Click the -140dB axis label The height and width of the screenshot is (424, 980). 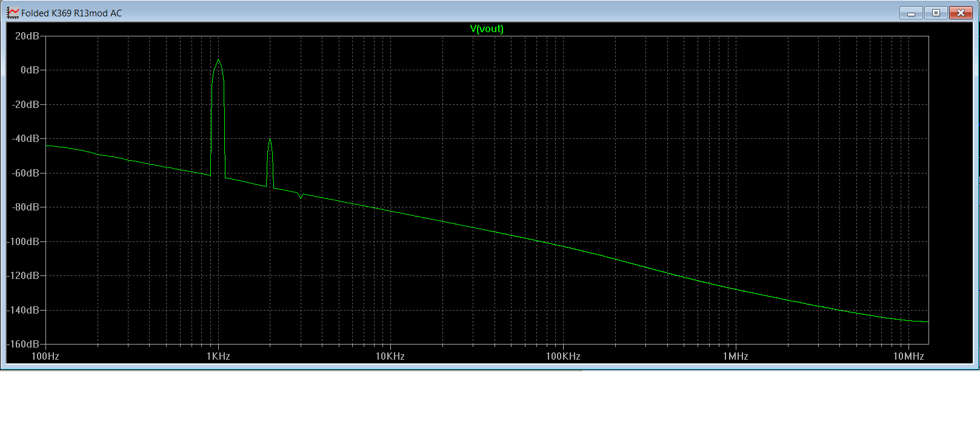click(23, 310)
